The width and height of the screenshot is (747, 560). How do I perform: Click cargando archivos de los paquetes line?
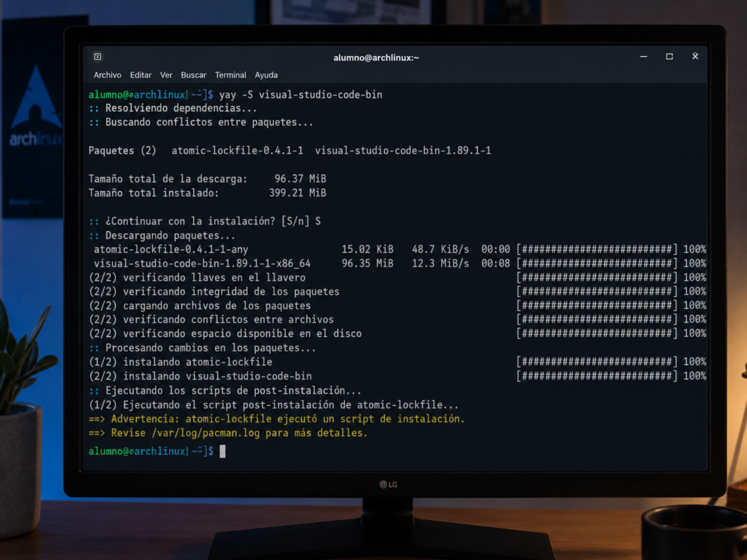pos(200,306)
